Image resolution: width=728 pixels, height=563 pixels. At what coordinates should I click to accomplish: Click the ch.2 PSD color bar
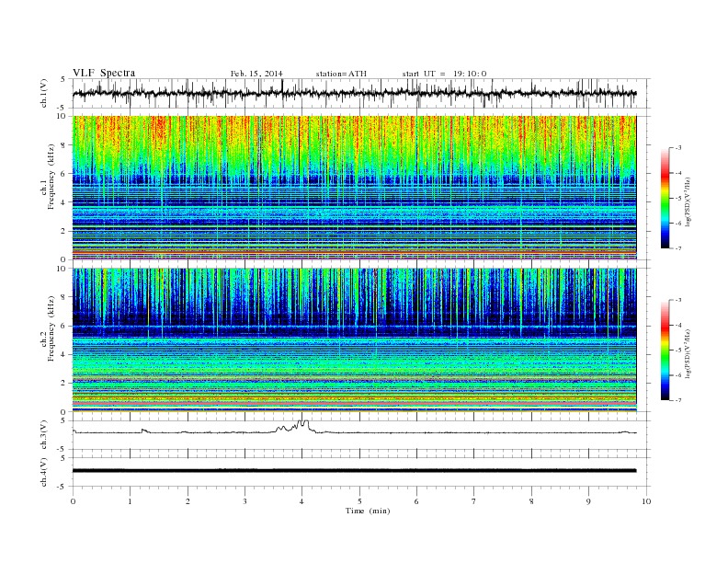tap(665, 350)
